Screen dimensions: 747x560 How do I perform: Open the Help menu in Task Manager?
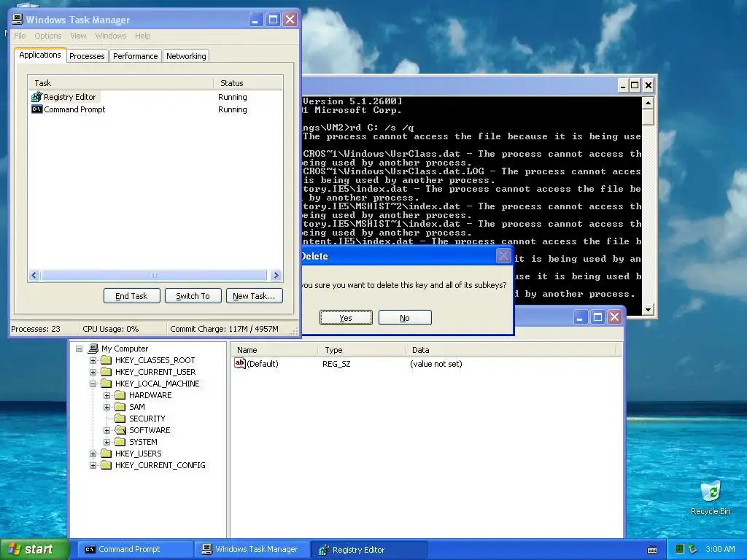(x=142, y=36)
